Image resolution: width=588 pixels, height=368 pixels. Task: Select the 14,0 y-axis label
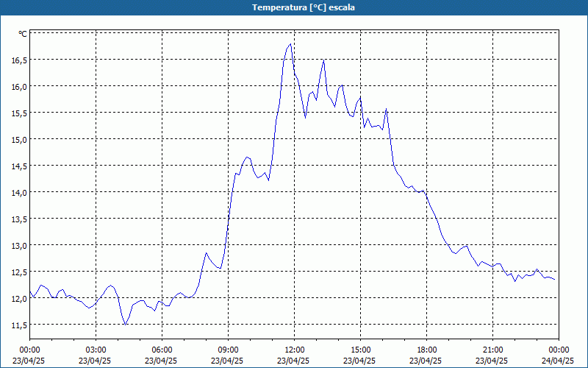pyautogui.click(x=19, y=193)
